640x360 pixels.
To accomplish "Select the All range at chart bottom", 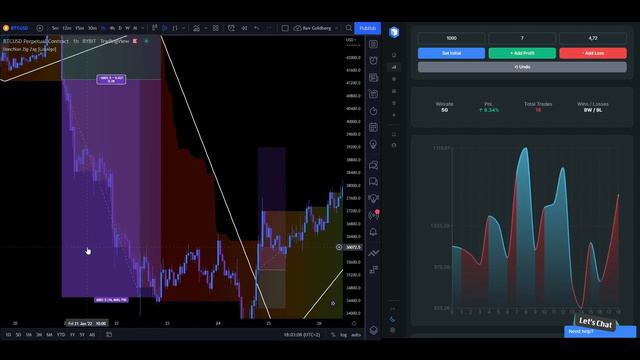I will pyautogui.click(x=92, y=335).
